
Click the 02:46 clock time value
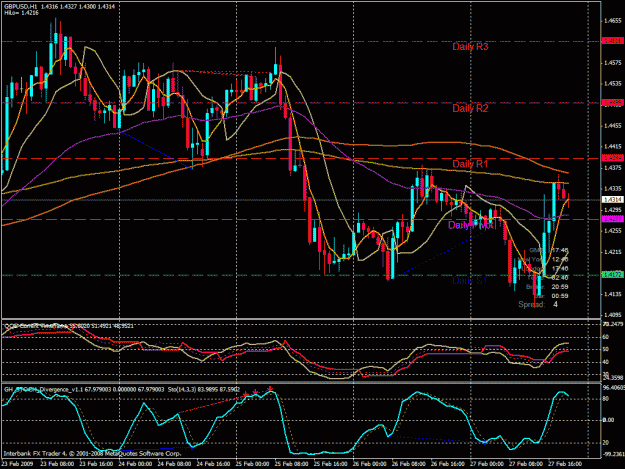coord(560,278)
